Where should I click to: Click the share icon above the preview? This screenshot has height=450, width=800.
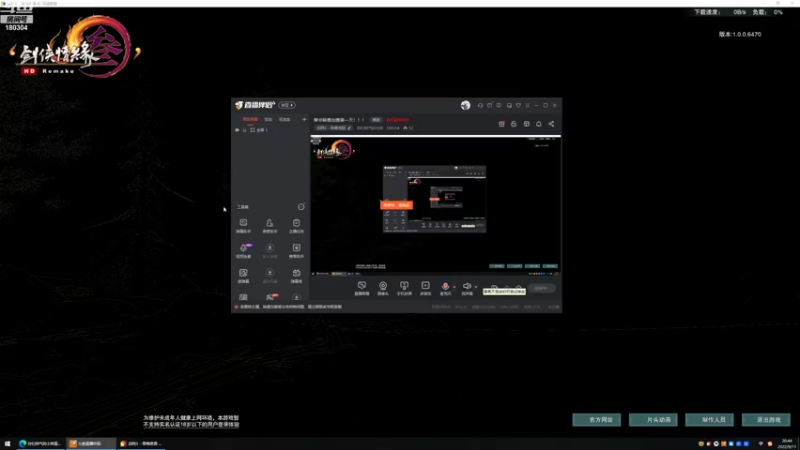[x=551, y=124]
